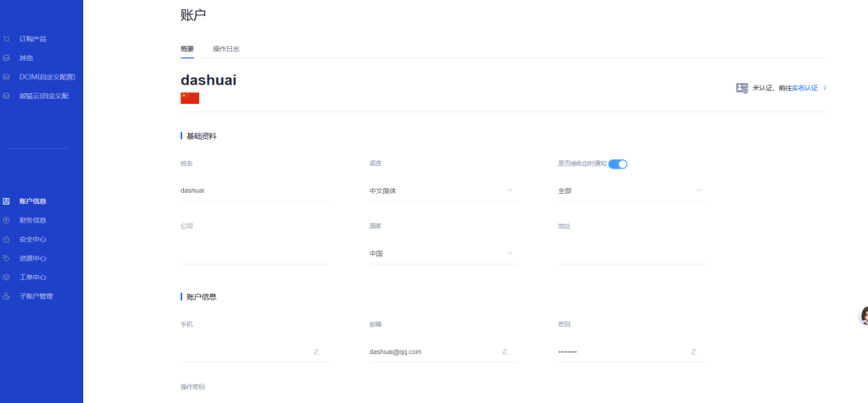Click the empty 公司 input field
868x403 pixels.
coord(254,253)
